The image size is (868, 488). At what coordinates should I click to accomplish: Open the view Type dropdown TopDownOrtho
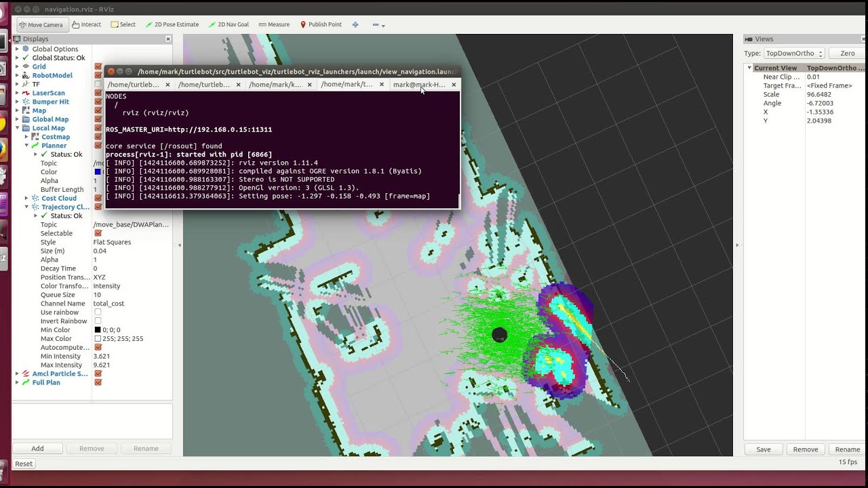pyautogui.click(x=794, y=53)
